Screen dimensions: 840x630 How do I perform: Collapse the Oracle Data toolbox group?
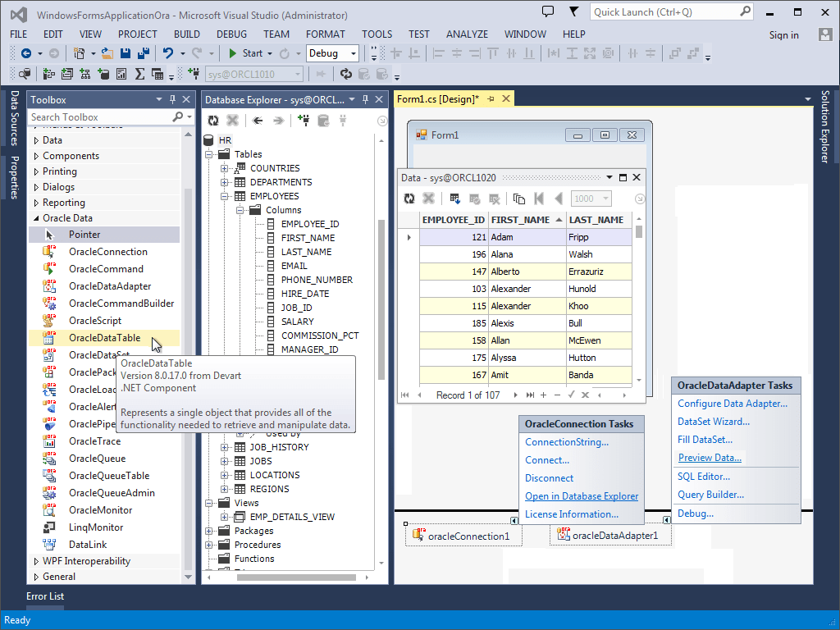coord(35,218)
